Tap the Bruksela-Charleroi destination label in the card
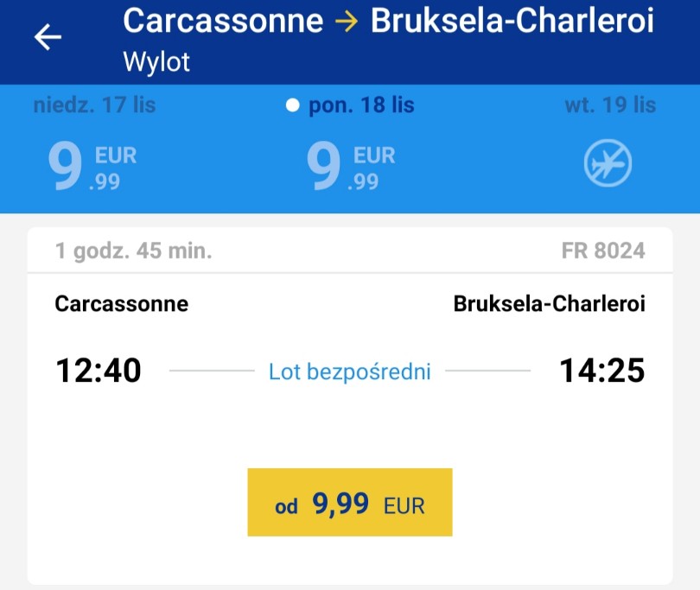This screenshot has width=700, height=590. [x=549, y=304]
